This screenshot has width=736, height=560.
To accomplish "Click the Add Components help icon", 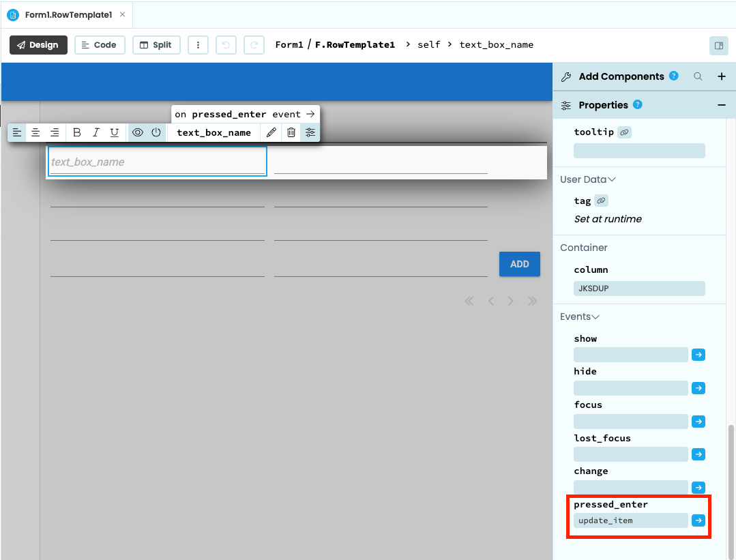I will point(673,76).
